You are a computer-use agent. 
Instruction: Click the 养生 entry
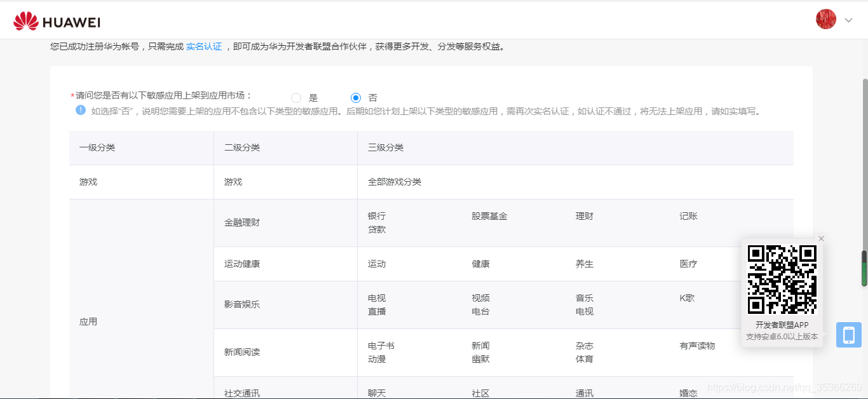pos(585,264)
